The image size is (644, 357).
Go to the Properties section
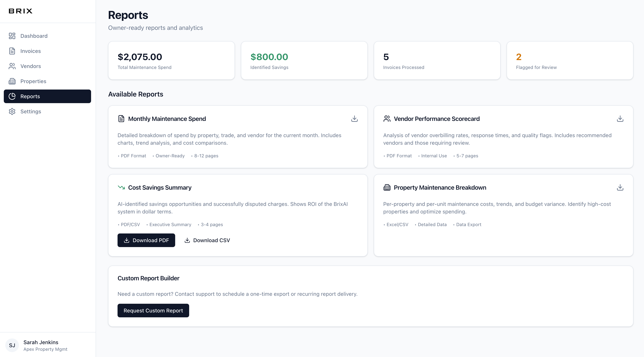pyautogui.click(x=33, y=81)
